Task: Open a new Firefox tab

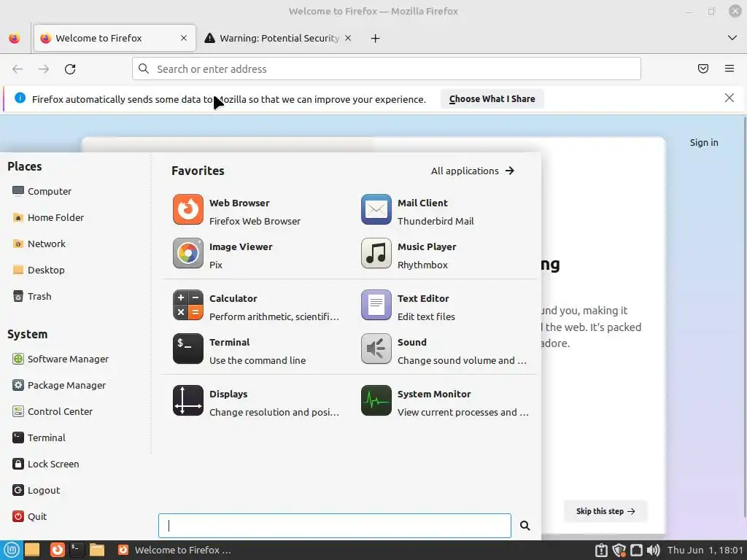Action: click(x=375, y=38)
